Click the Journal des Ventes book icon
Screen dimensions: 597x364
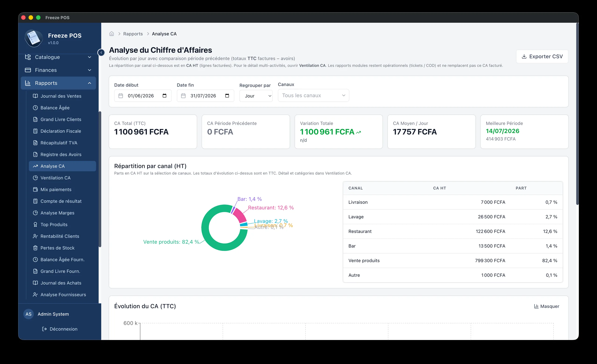pyautogui.click(x=35, y=96)
